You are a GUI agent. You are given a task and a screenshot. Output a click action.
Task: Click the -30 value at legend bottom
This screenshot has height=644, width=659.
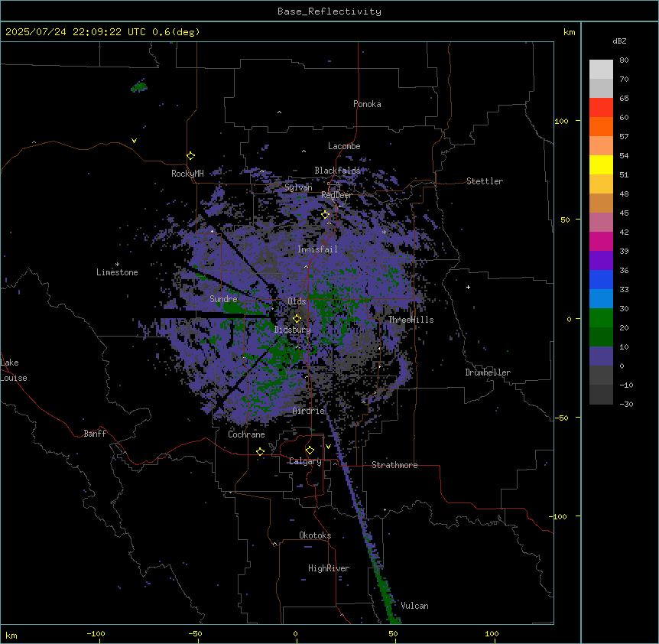626,404
